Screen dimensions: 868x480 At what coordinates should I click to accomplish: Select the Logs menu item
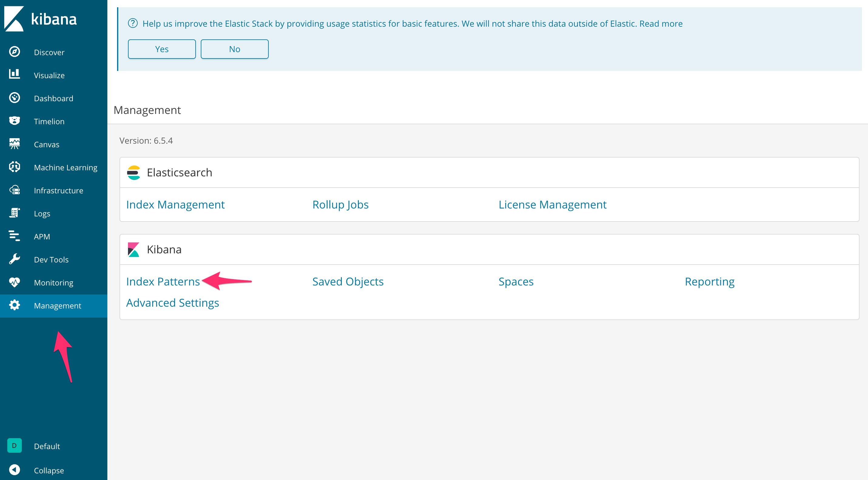point(42,214)
